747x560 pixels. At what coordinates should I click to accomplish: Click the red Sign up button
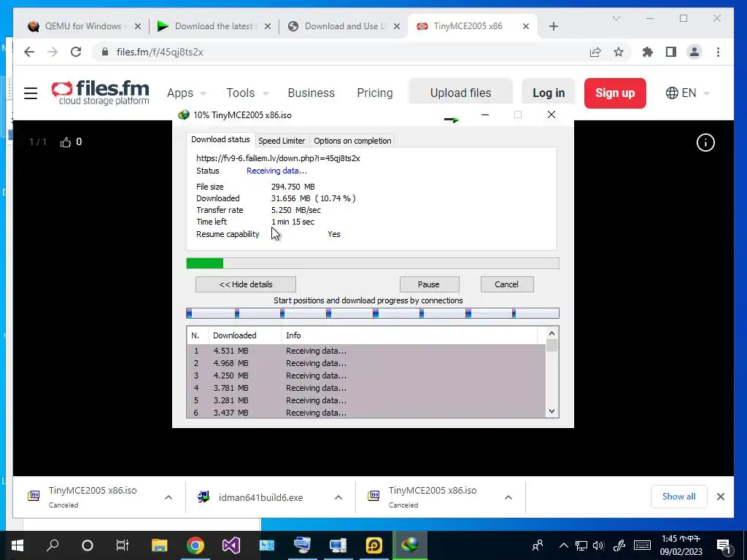point(615,93)
